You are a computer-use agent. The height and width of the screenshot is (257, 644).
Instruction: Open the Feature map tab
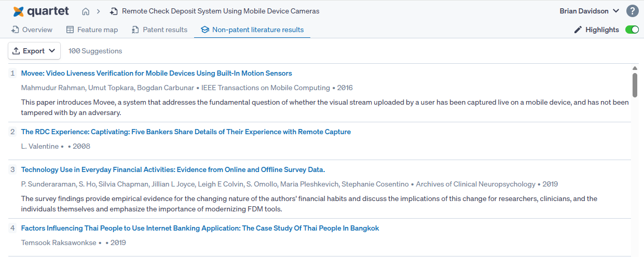(x=92, y=30)
